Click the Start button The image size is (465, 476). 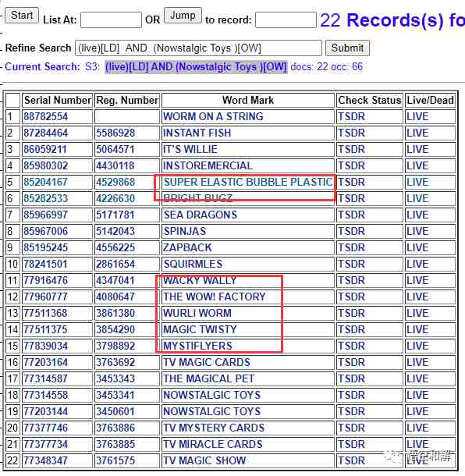point(22,15)
